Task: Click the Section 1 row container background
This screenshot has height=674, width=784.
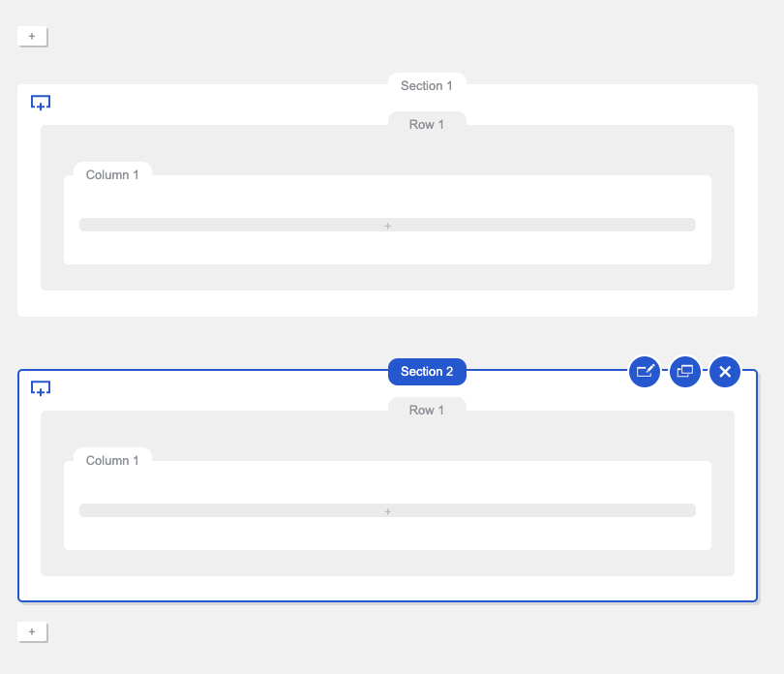Action: [387, 278]
